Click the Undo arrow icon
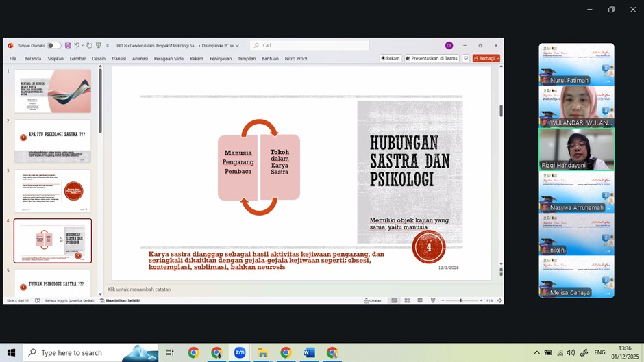Viewport: 644px width, 362px height. point(77,46)
